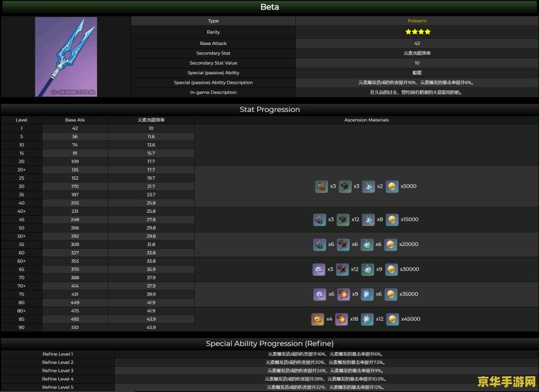Click the four-star rarity rating
This screenshot has height=392, width=539.
tap(417, 32)
